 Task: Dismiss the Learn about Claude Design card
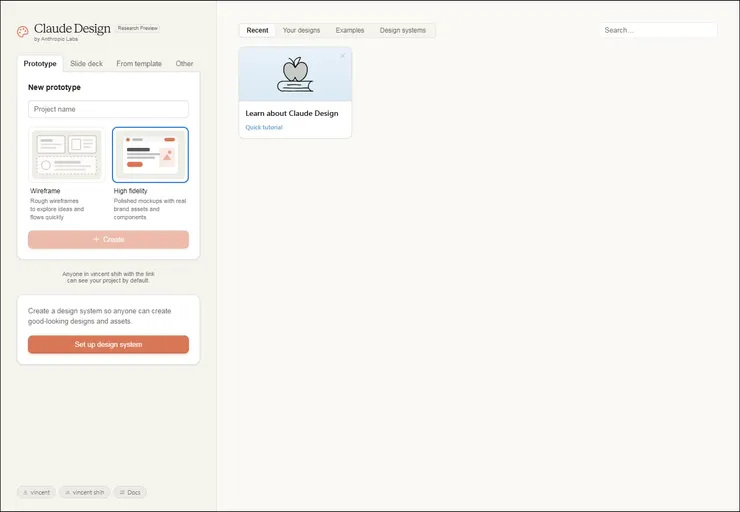[x=343, y=56]
